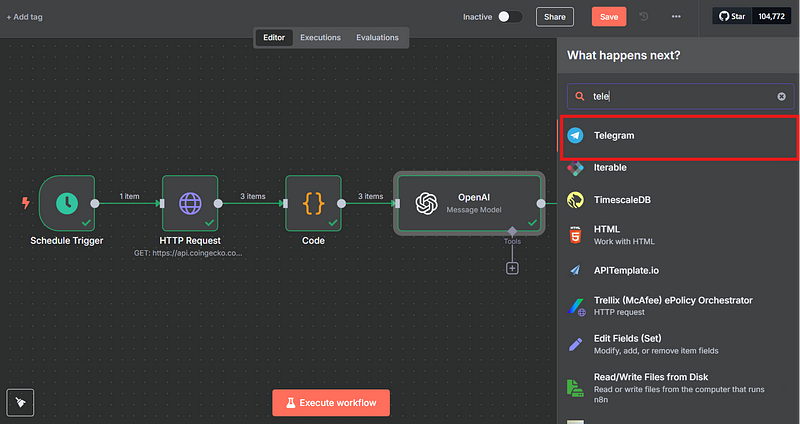Click the Trellix ePolicy Orchestrator icon
Screen dimensions: 800x424
(576, 306)
